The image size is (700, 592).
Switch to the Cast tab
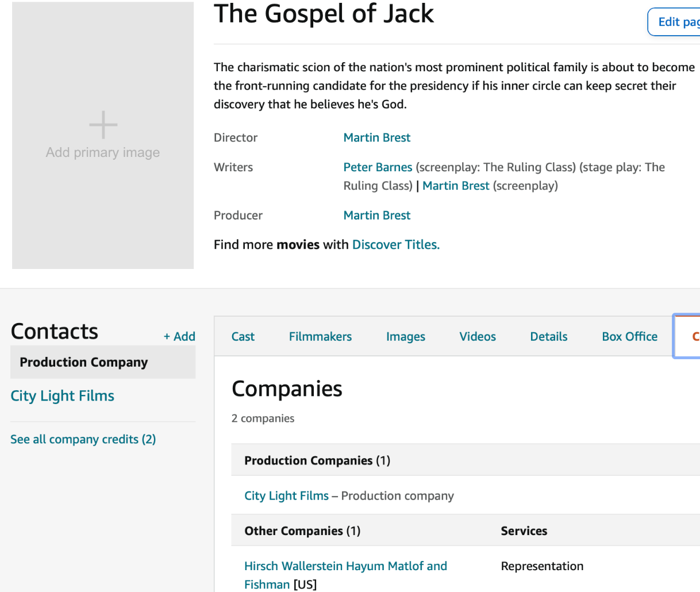(243, 337)
